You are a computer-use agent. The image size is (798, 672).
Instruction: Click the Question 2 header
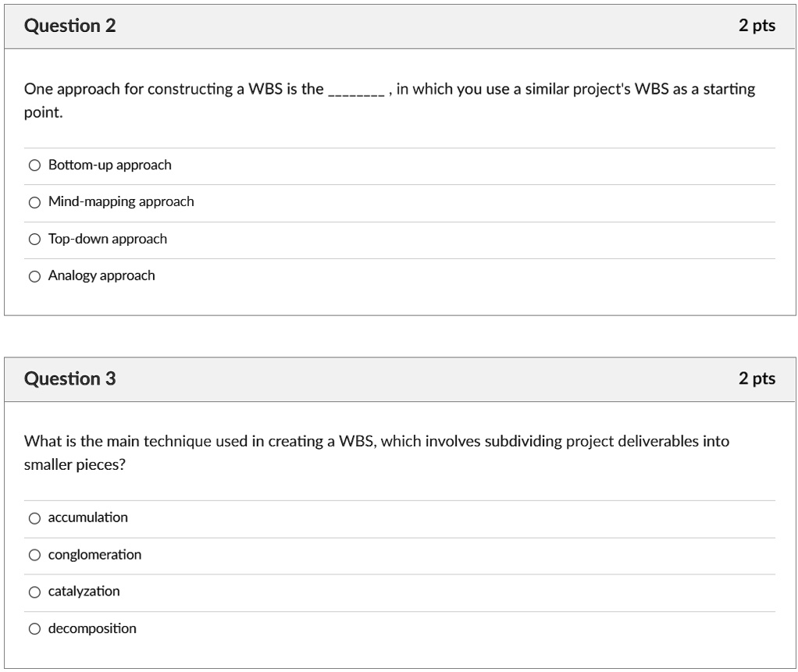pyautogui.click(x=73, y=24)
